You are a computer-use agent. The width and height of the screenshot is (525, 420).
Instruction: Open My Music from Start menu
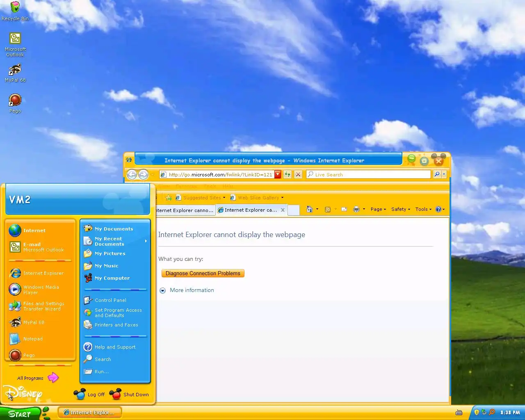point(115,266)
